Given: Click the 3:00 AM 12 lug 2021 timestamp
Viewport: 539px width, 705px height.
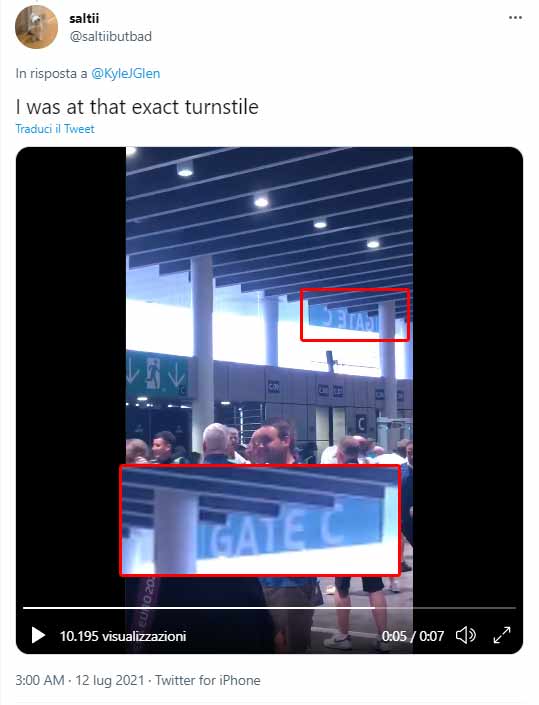Looking at the screenshot, I should pyautogui.click(x=80, y=680).
